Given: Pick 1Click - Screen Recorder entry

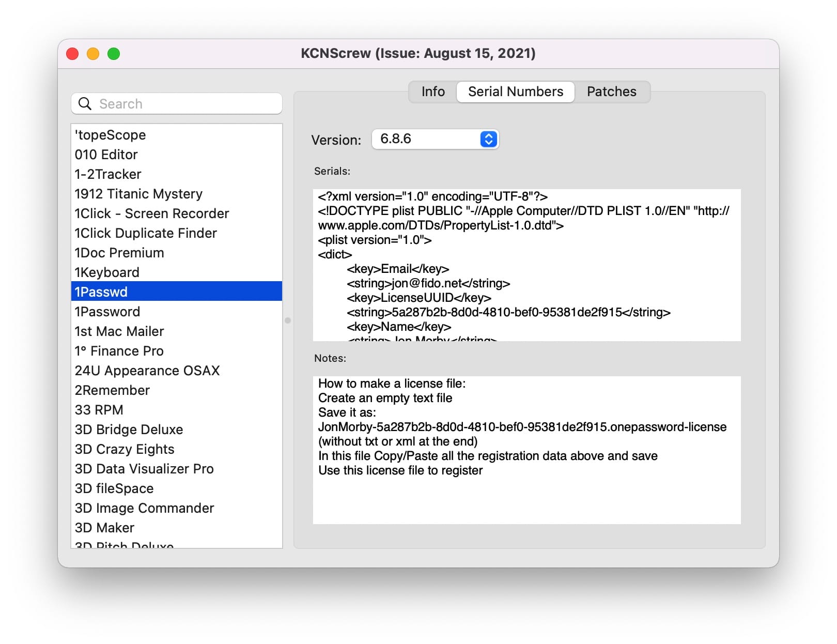Looking at the screenshot, I should [177, 213].
